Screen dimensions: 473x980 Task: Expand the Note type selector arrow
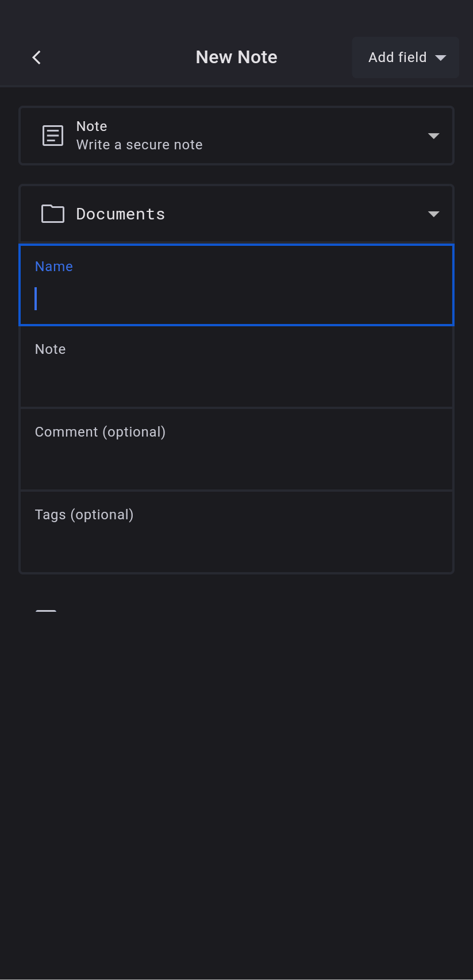pyautogui.click(x=433, y=136)
